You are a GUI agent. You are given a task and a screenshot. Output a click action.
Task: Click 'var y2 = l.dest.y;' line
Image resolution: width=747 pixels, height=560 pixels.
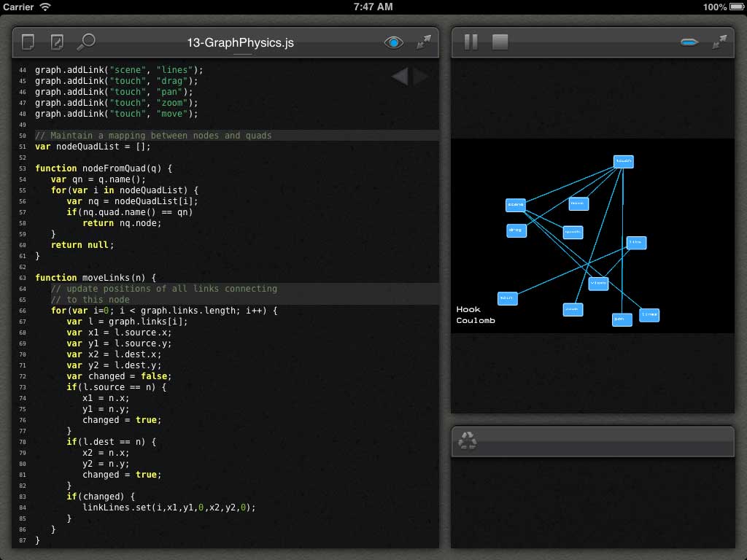[114, 366]
